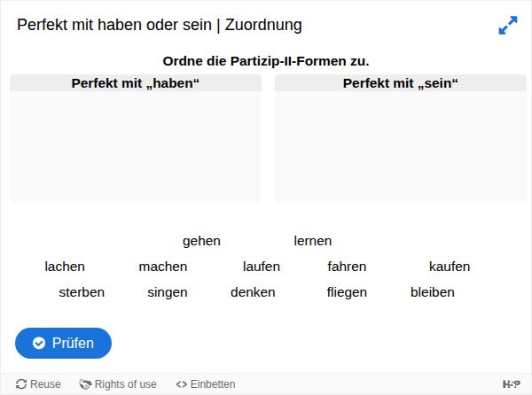This screenshot has height=395, width=532.
Task: Select the word "fliegen"
Action: click(347, 292)
